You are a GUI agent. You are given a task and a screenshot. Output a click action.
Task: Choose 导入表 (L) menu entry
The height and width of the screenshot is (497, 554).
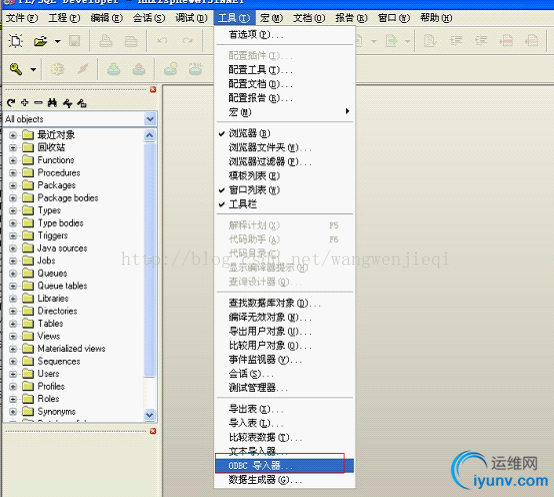(285, 423)
